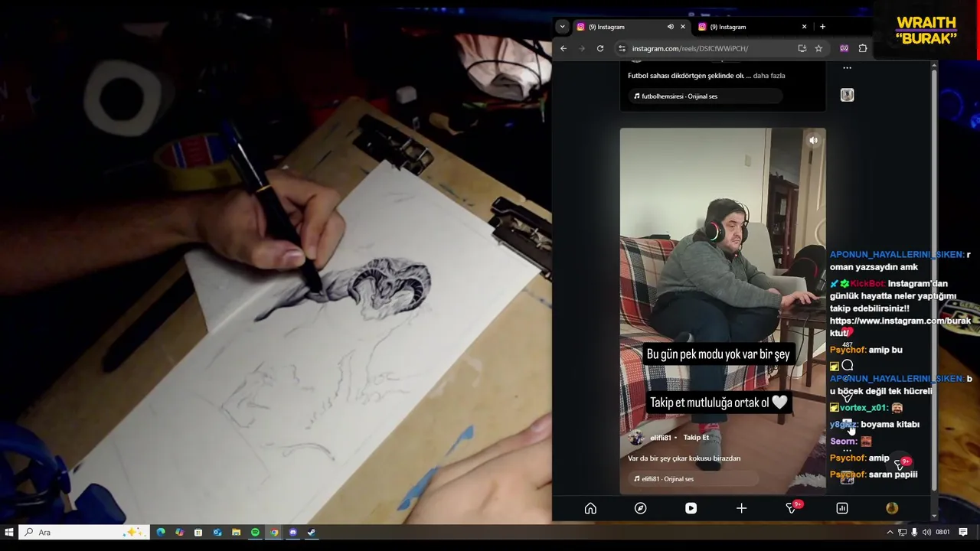This screenshot has height=551, width=980.
Task: Close the second Instagram tab
Action: coord(804,27)
